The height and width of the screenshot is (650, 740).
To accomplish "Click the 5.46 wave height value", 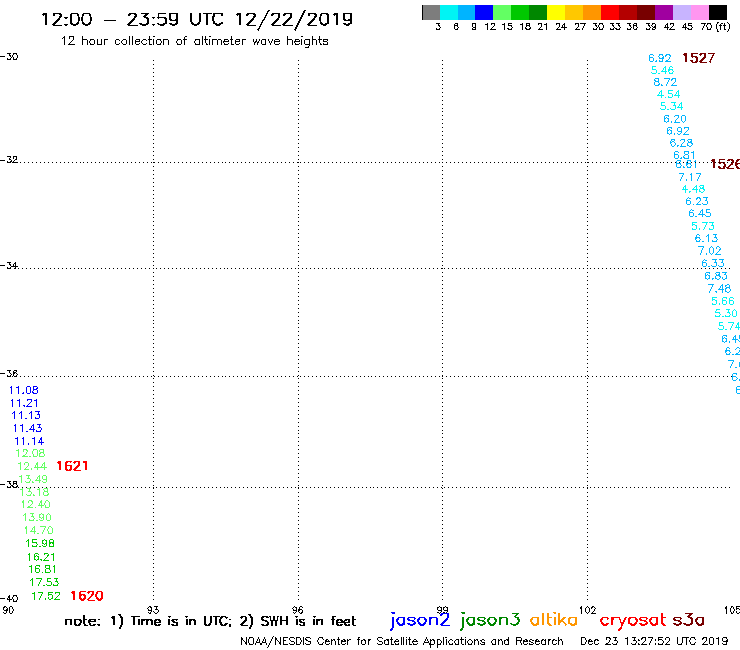I will tap(662, 70).
